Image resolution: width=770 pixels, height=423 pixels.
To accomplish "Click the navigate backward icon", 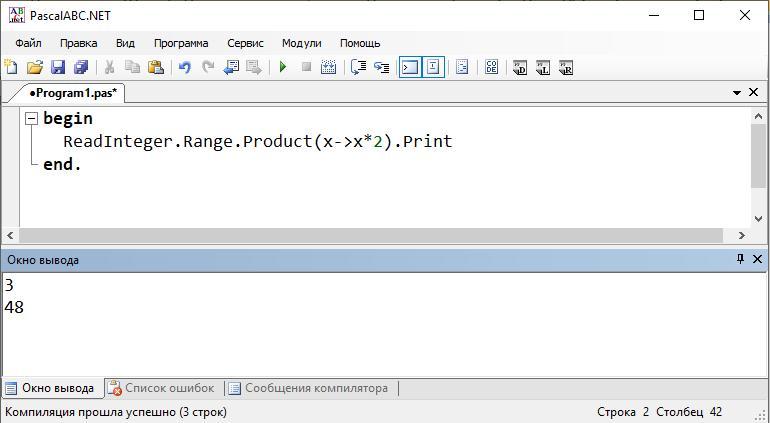I will click(231, 67).
